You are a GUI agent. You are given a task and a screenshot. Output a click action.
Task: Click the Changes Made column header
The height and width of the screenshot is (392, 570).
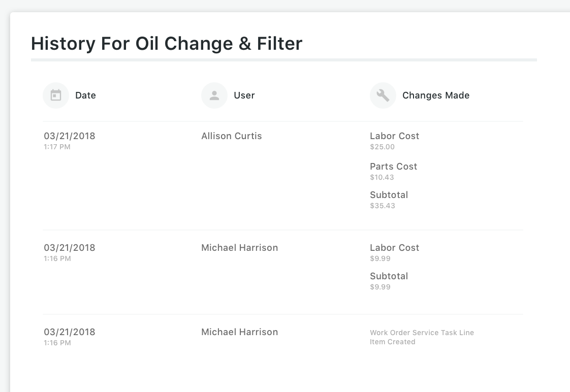coord(435,95)
